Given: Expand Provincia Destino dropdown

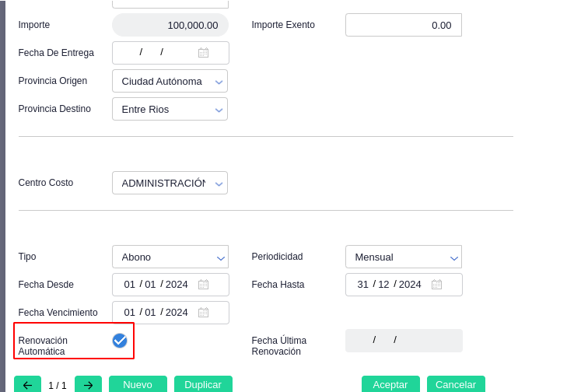Looking at the screenshot, I should pos(219,110).
